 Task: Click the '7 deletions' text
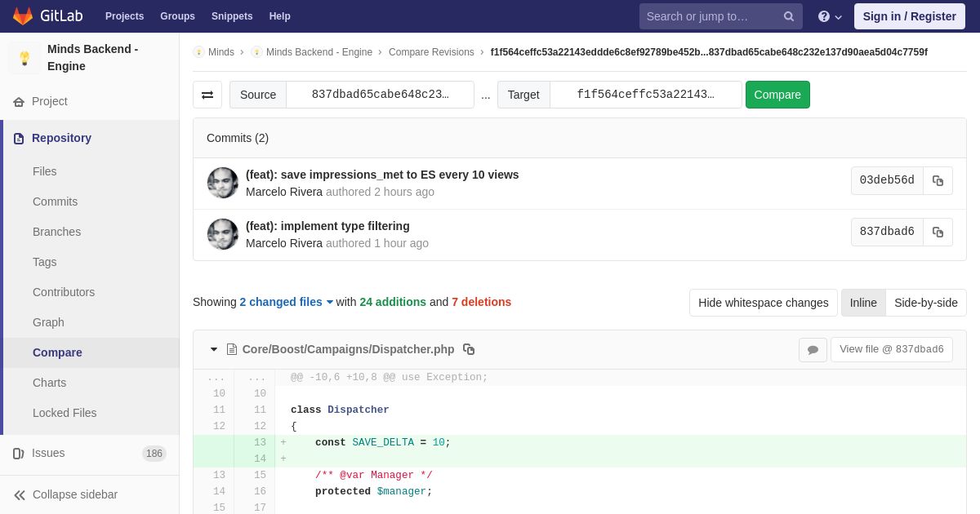tap(482, 302)
